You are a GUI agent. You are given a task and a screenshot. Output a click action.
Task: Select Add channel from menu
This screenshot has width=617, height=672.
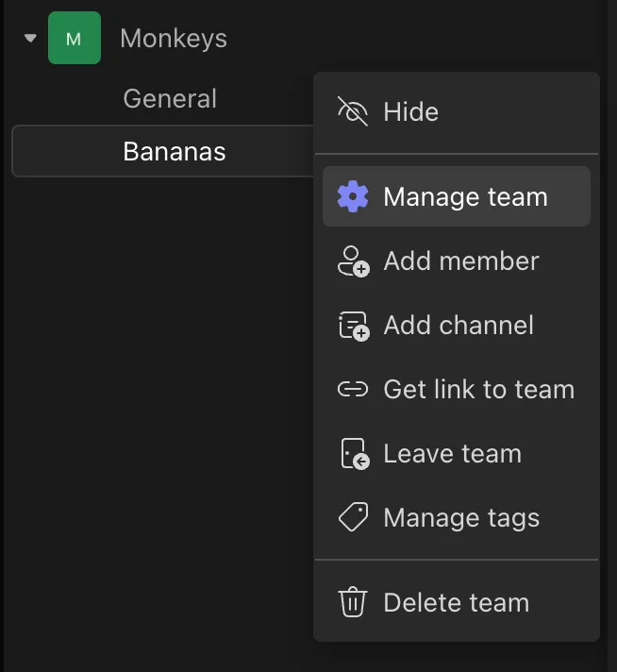point(457,326)
